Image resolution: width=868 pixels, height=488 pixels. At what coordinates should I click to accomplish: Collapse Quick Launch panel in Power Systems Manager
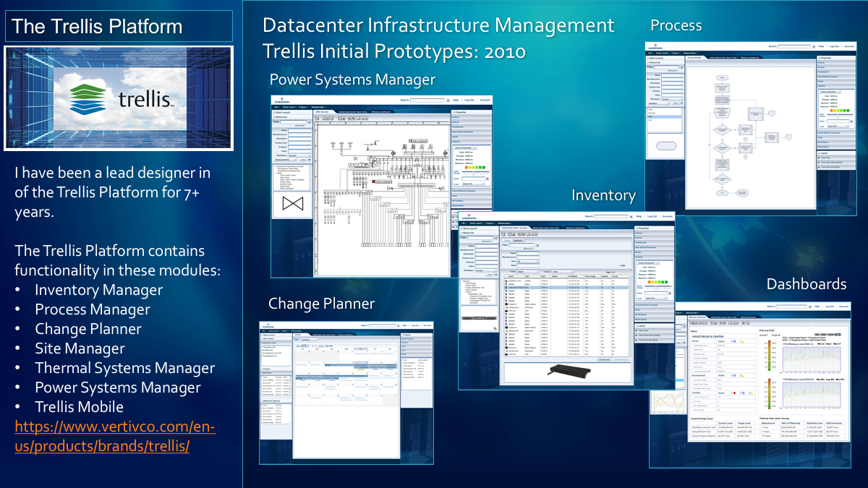click(274, 112)
